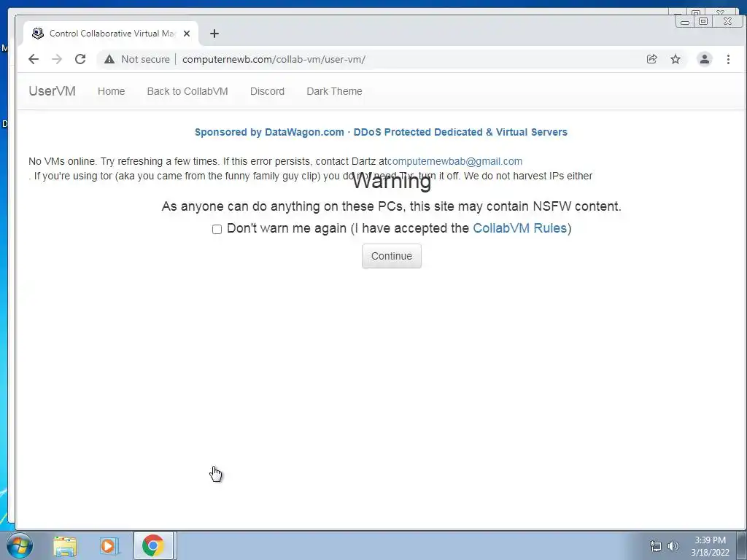Screen dimensions: 747x560
Task: Check the Don't warn me again checkbox
Action: [x=217, y=229]
